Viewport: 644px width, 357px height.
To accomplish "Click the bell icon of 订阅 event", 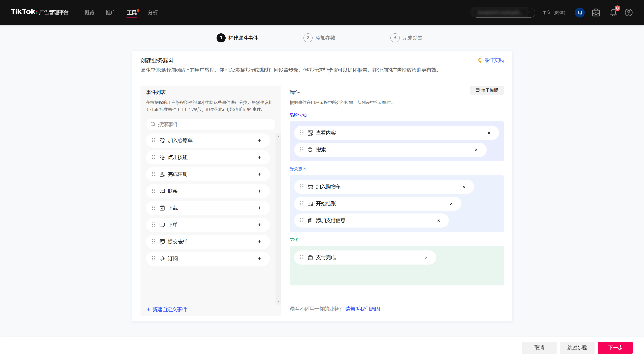I will pyautogui.click(x=162, y=259).
